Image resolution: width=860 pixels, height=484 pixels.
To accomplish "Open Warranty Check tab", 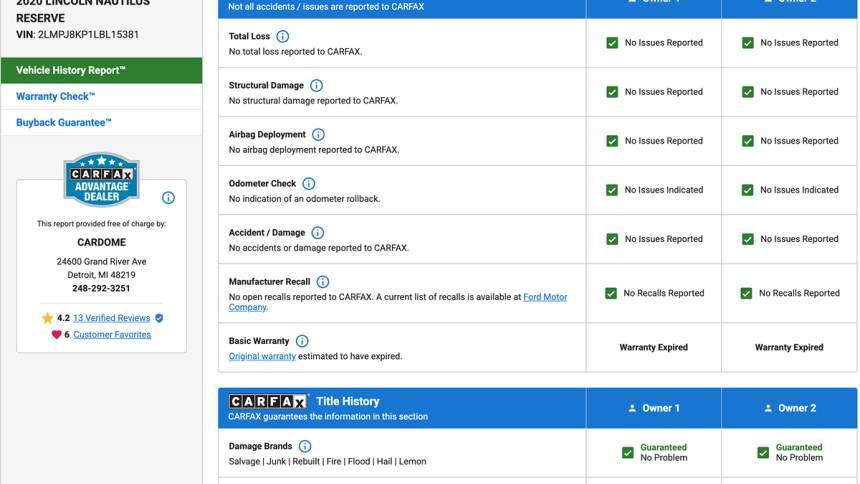I will click(x=101, y=97).
